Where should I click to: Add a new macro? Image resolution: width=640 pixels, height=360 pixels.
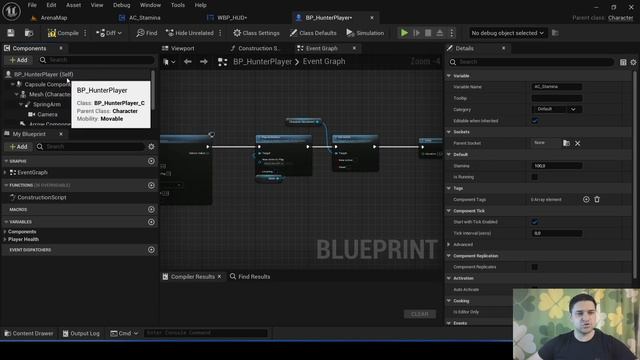[151, 209]
